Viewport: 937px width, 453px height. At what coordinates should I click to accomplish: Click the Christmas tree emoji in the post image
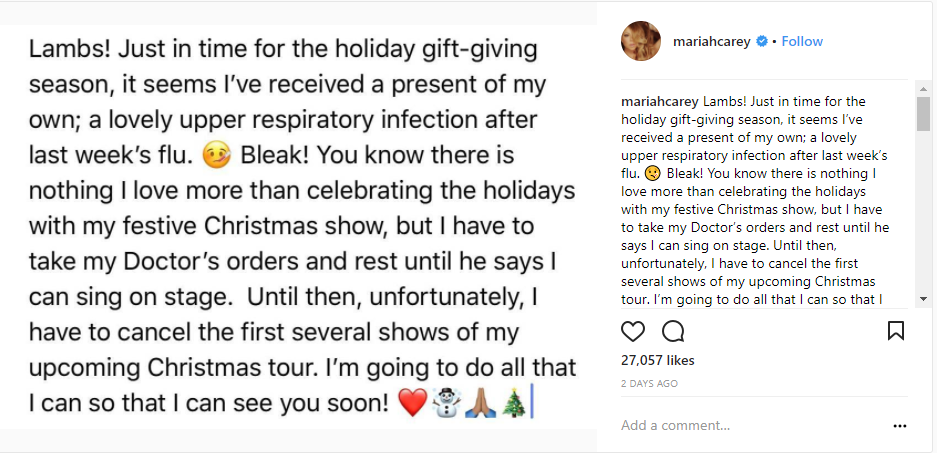tap(512, 403)
